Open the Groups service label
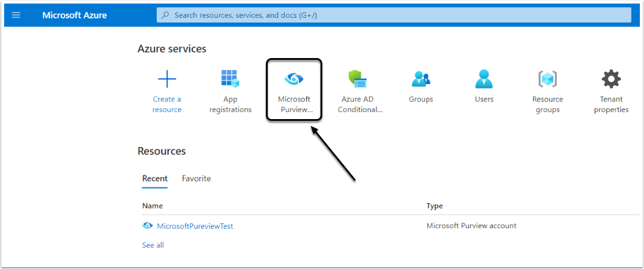The width and height of the screenshot is (644, 269). (421, 99)
